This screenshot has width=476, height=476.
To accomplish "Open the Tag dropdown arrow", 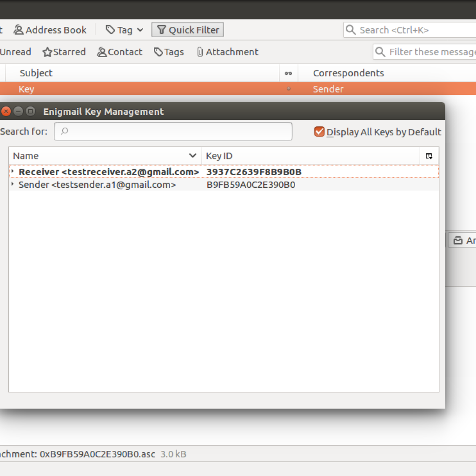I will pyautogui.click(x=140, y=30).
